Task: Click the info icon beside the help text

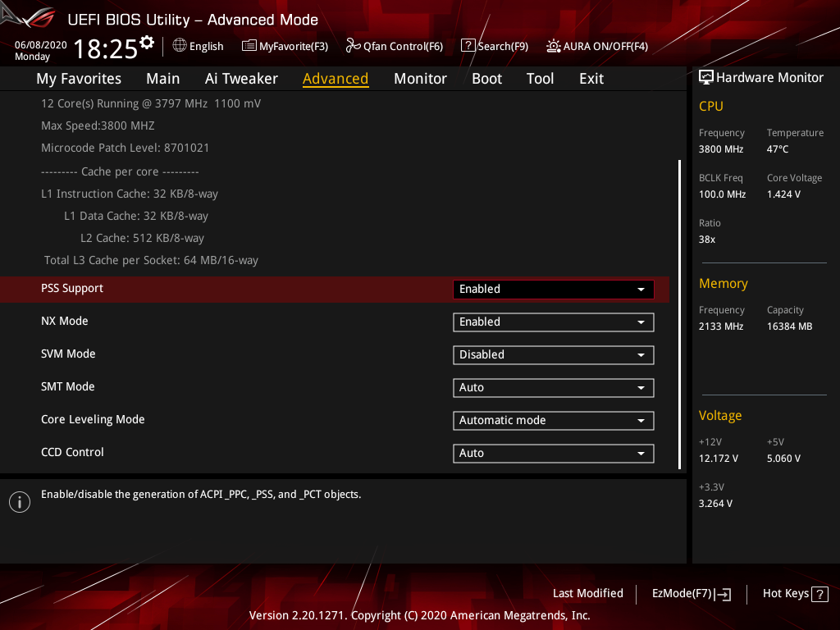Action: [20, 502]
